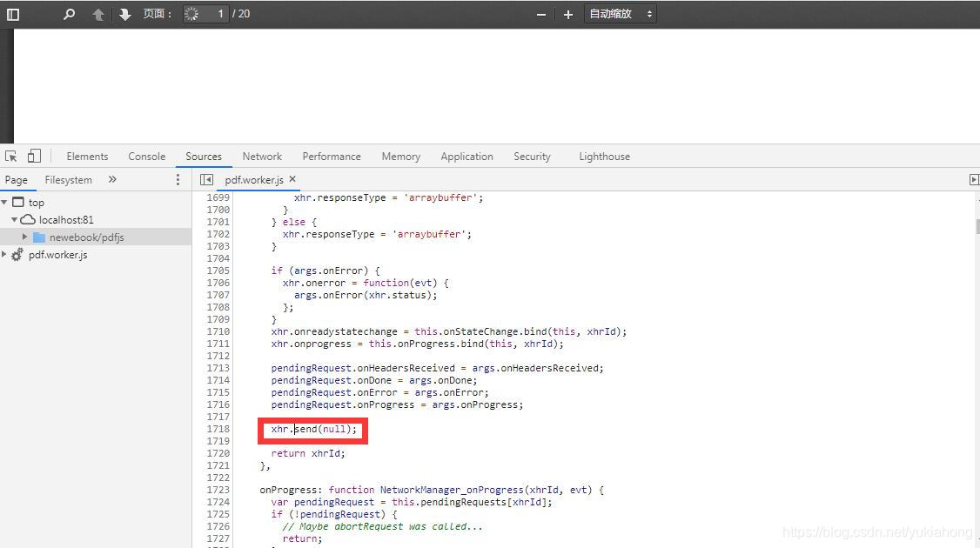Open the 自动缩放 zoom dropdown
Viewport: 980px width, 548px height.
620,13
